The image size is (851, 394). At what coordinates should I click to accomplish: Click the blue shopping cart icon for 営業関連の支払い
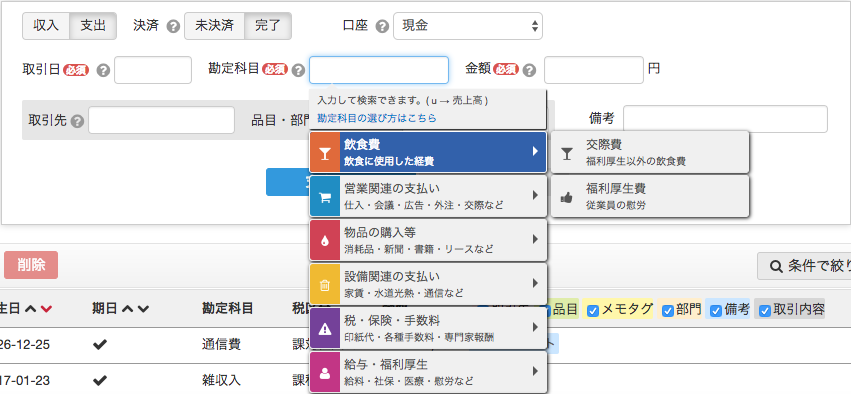tap(325, 196)
